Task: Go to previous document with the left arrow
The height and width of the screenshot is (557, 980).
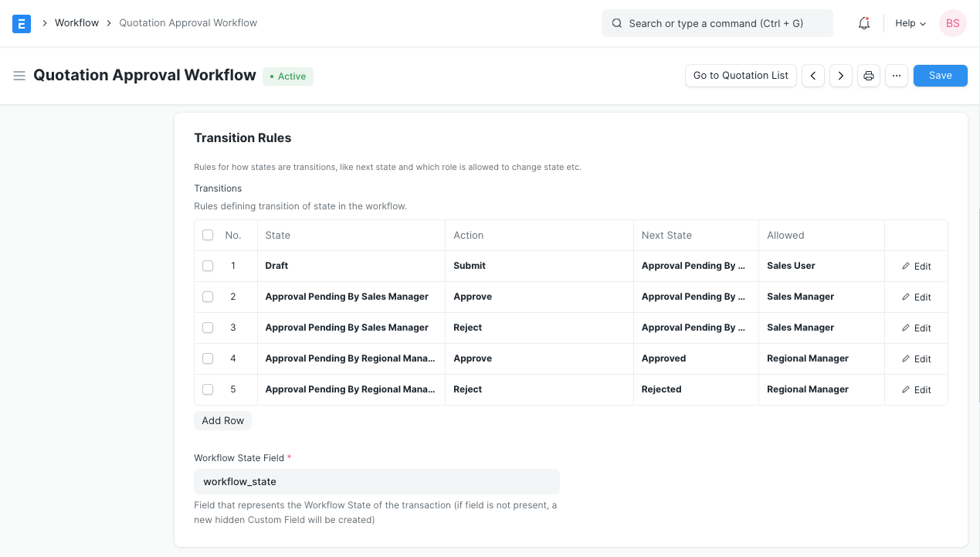Action: point(812,75)
